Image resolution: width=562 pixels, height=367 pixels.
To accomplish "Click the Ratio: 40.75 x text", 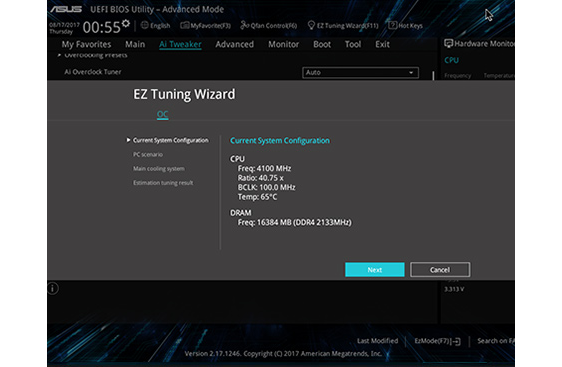I will [x=261, y=178].
